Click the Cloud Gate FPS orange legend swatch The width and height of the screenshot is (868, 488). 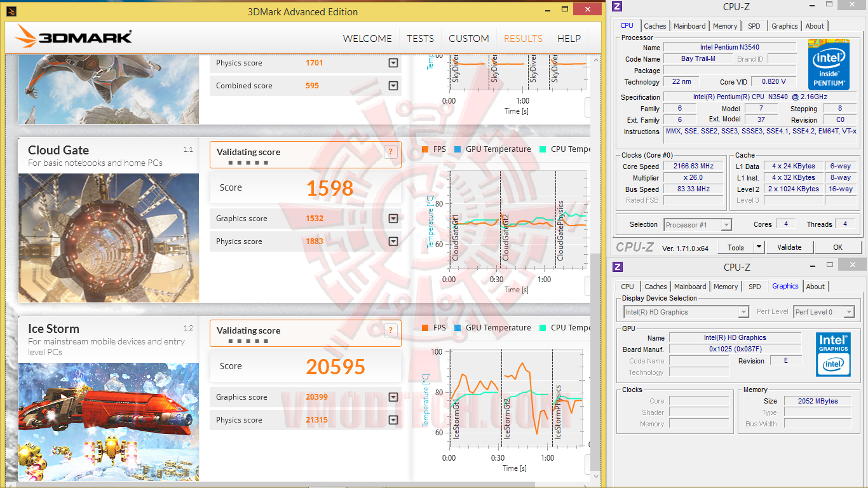pyautogui.click(x=425, y=149)
